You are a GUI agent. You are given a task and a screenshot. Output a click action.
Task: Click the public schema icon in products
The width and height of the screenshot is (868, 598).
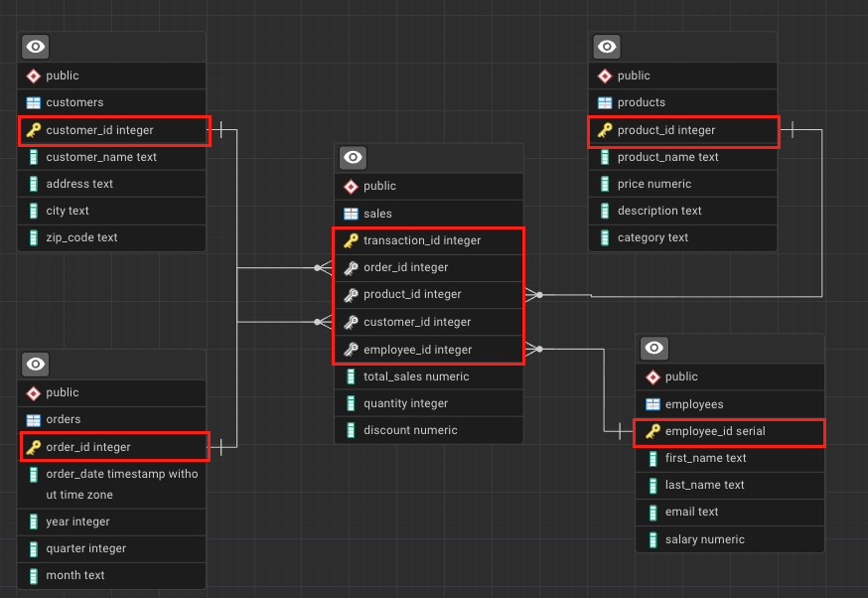605,75
